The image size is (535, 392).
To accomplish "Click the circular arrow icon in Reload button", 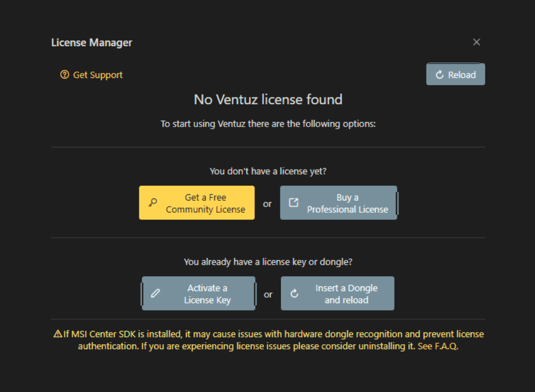I will tap(439, 75).
